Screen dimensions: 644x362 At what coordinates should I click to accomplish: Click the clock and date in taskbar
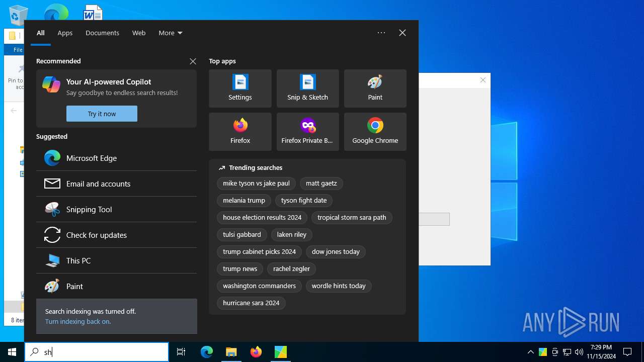point(601,352)
